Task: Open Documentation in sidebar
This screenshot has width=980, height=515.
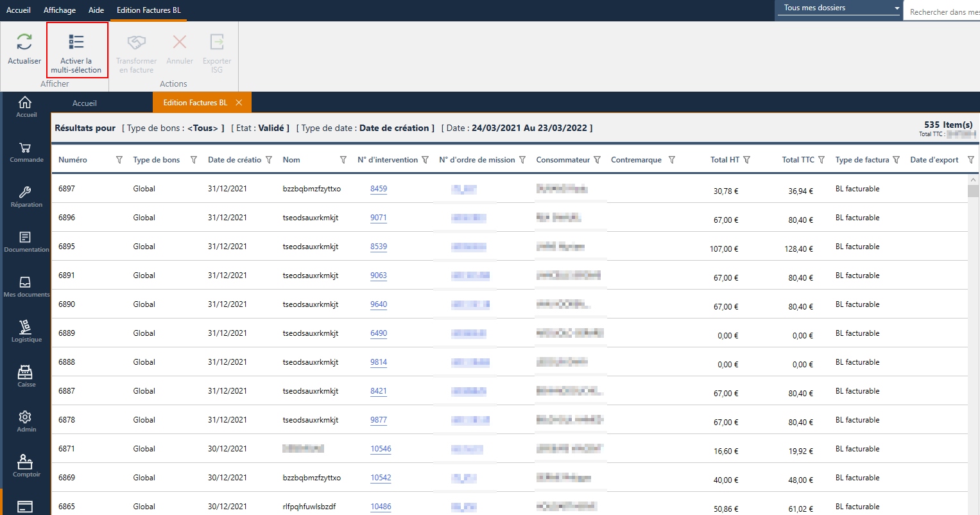Action: click(26, 242)
